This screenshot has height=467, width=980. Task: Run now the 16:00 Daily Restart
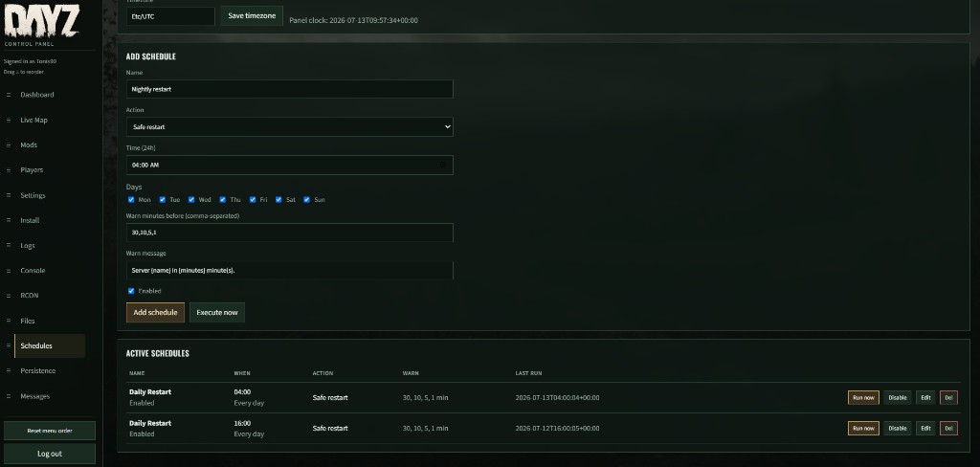click(863, 428)
